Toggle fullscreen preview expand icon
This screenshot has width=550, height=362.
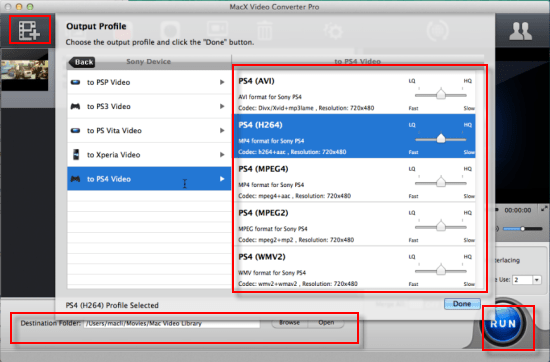click(544, 209)
